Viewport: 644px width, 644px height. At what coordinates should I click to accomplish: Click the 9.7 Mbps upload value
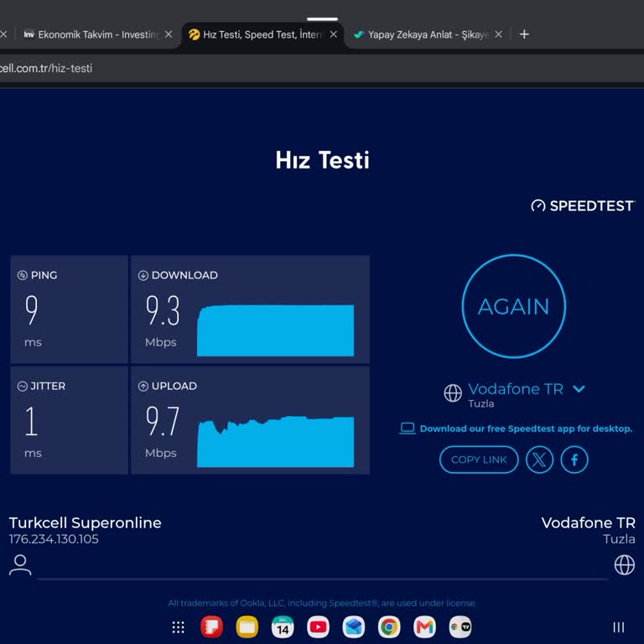click(x=163, y=421)
